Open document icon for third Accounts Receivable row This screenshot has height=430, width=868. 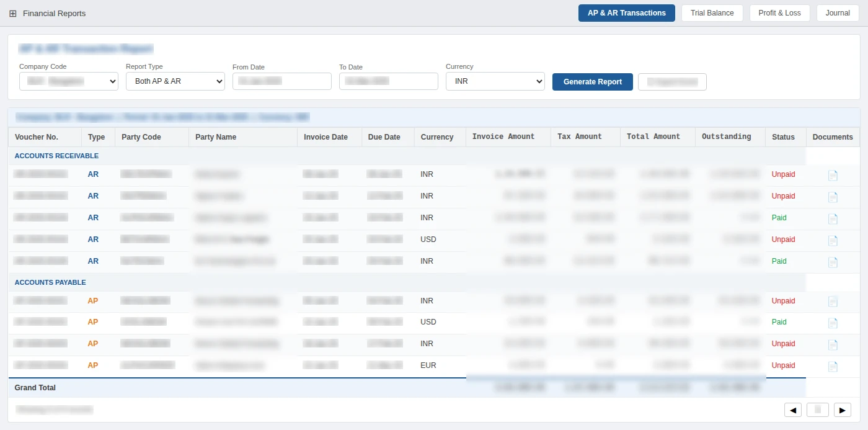pyautogui.click(x=833, y=219)
